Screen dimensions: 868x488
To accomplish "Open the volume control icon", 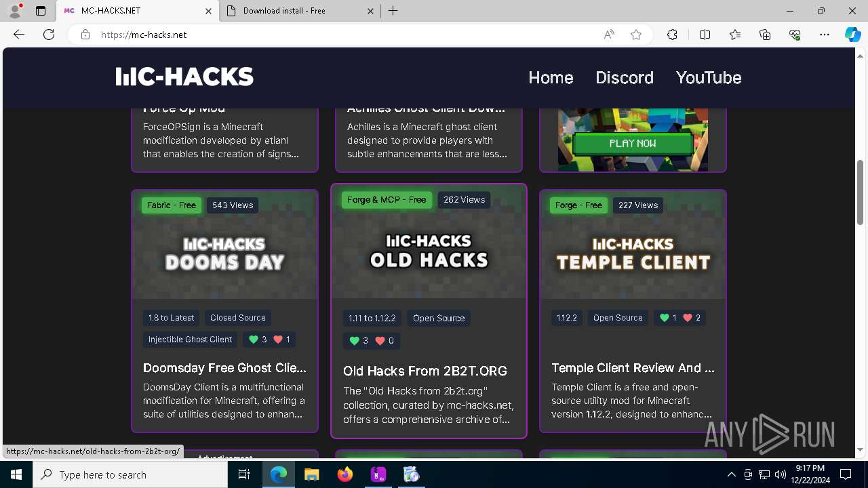I will click(x=781, y=474).
